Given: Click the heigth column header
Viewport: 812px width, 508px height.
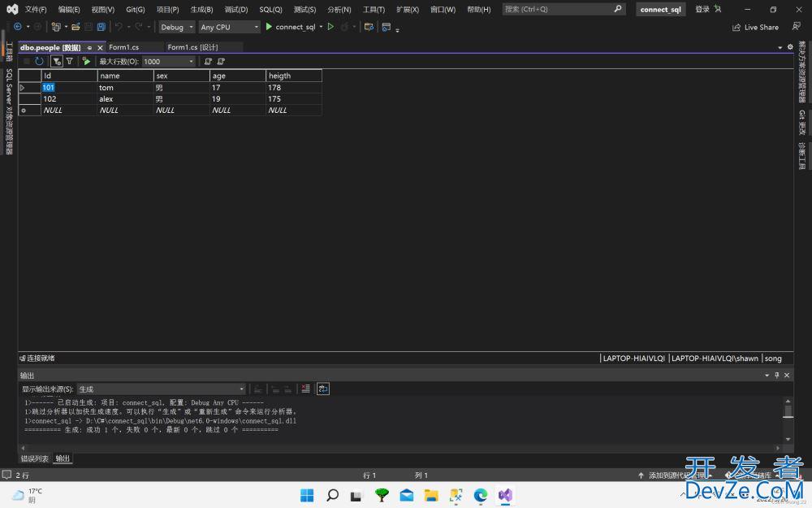Looking at the screenshot, I should click(x=294, y=76).
